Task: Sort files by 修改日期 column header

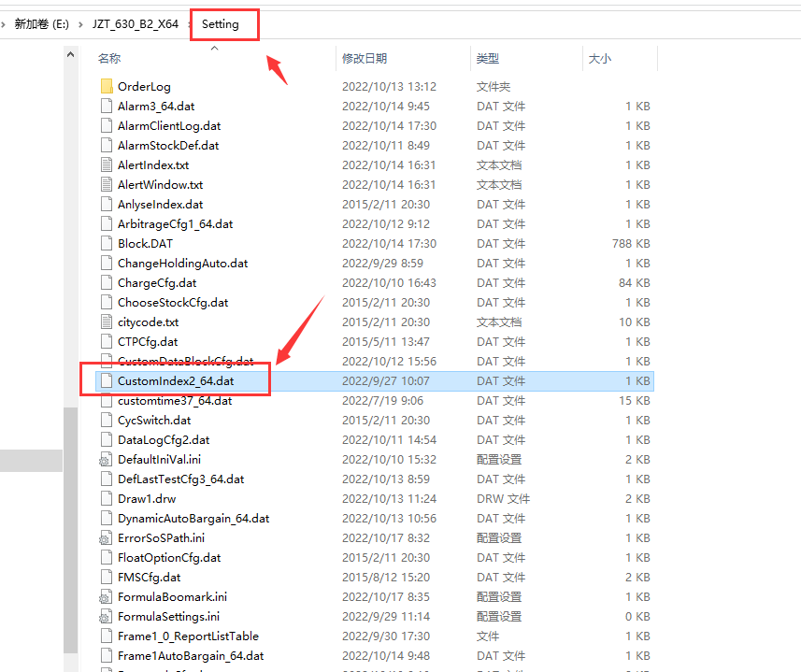Action: 365,59
